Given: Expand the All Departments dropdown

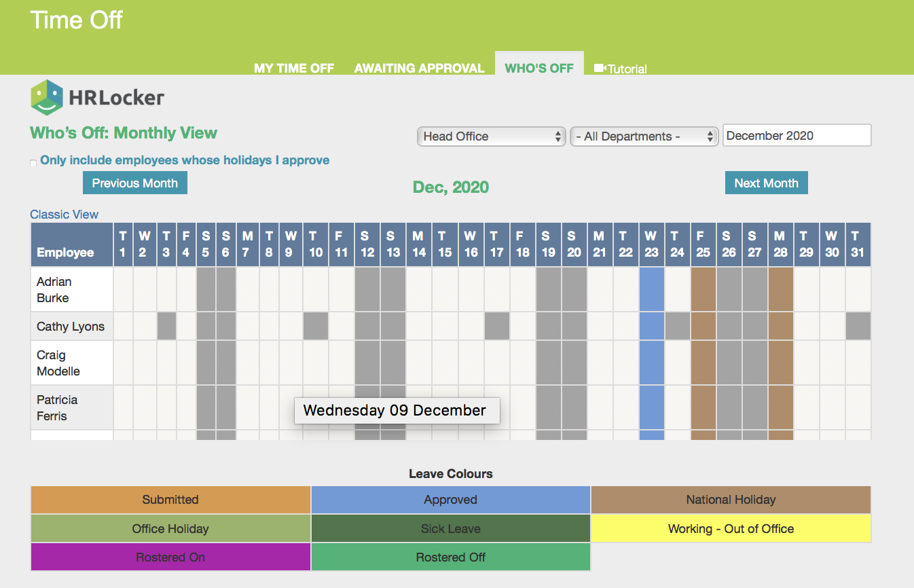Looking at the screenshot, I should (x=644, y=136).
